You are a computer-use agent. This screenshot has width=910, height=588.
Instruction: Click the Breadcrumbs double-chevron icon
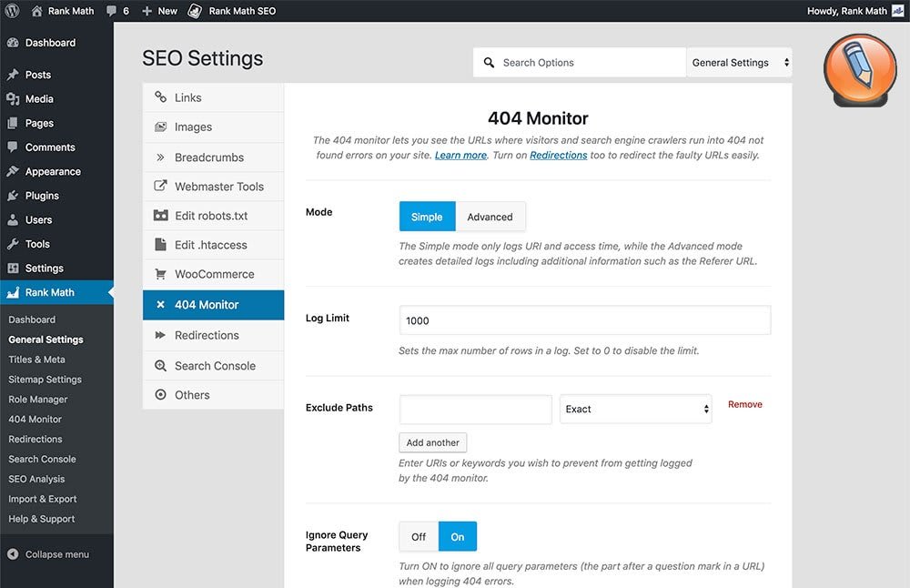coord(161,157)
